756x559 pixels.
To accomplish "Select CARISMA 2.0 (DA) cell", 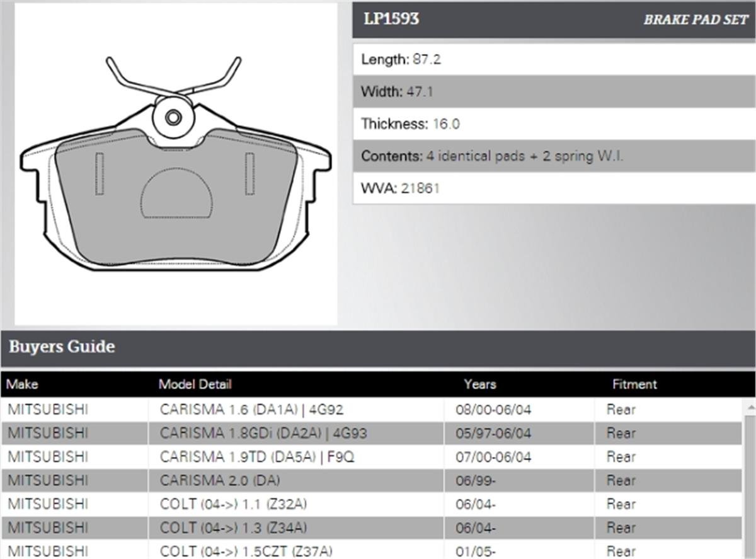I will click(x=296, y=480).
